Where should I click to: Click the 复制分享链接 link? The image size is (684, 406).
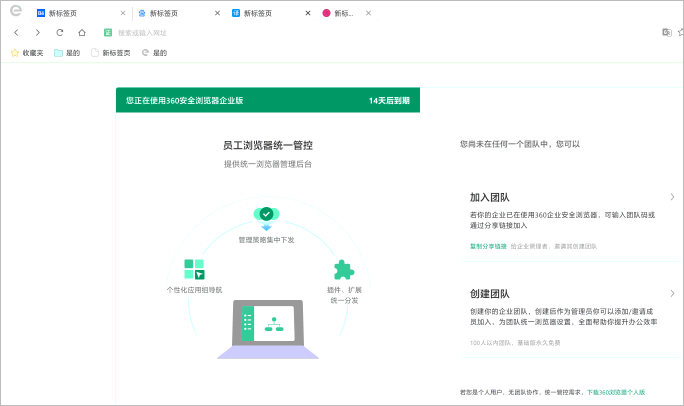click(488, 246)
